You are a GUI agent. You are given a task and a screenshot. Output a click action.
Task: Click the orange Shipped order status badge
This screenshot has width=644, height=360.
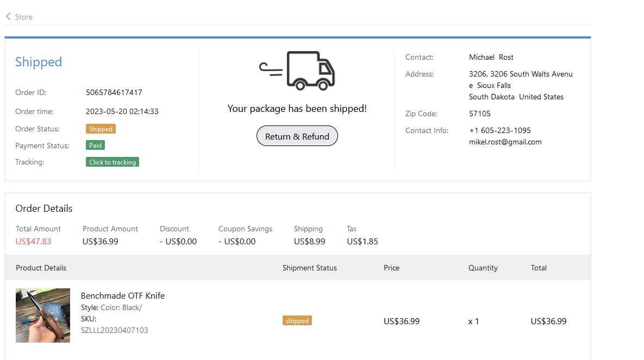(x=101, y=129)
